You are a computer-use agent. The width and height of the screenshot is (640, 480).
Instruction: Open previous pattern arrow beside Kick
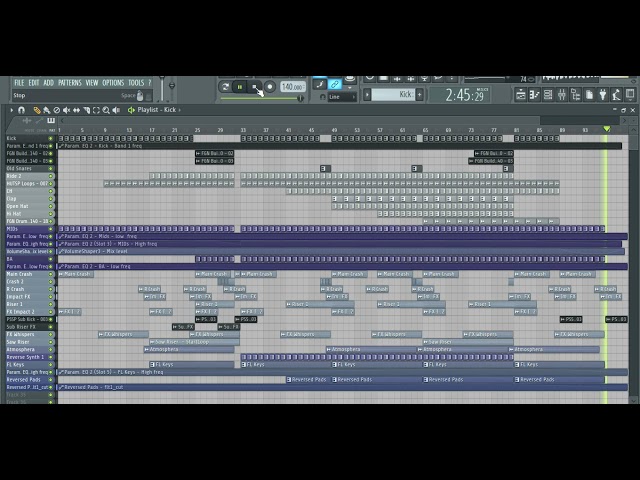pyautogui.click(x=367, y=95)
